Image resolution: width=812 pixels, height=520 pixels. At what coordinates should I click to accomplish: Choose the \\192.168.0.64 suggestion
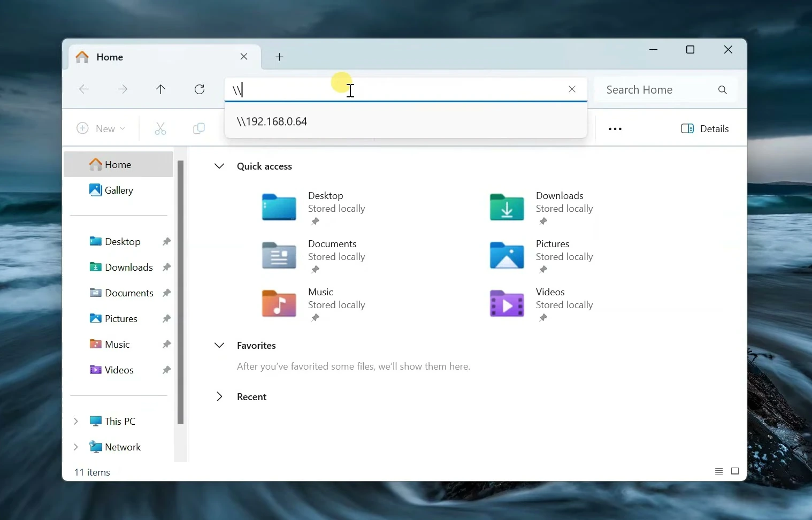(x=406, y=121)
